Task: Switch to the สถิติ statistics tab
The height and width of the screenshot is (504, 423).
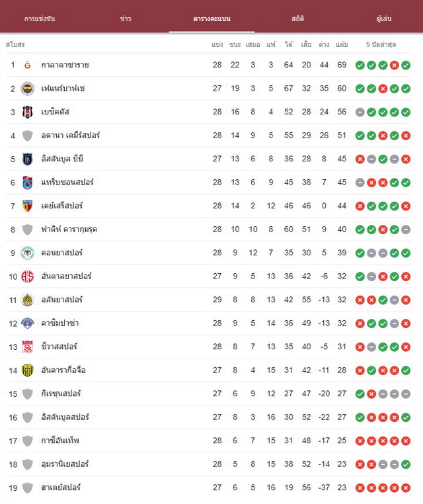Action: (x=298, y=19)
